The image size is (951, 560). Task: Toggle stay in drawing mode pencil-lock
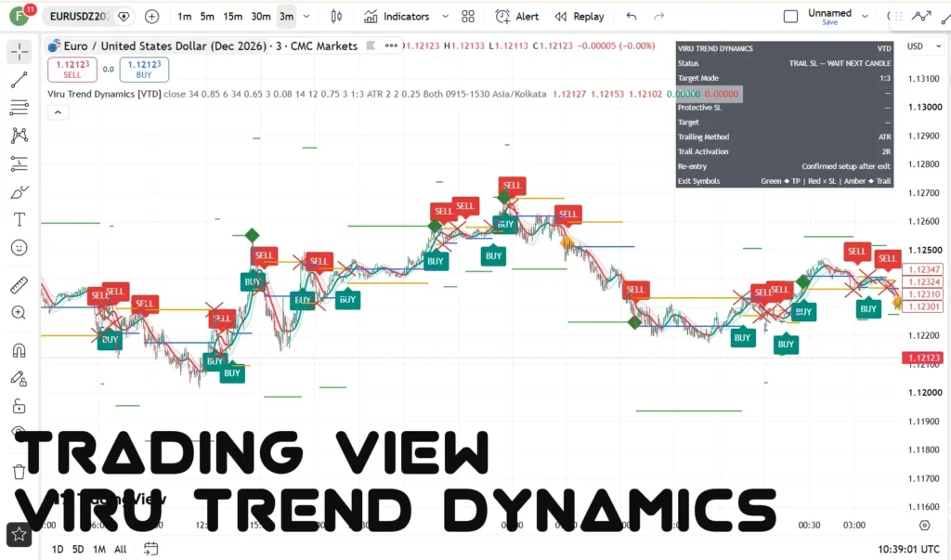[x=20, y=379]
